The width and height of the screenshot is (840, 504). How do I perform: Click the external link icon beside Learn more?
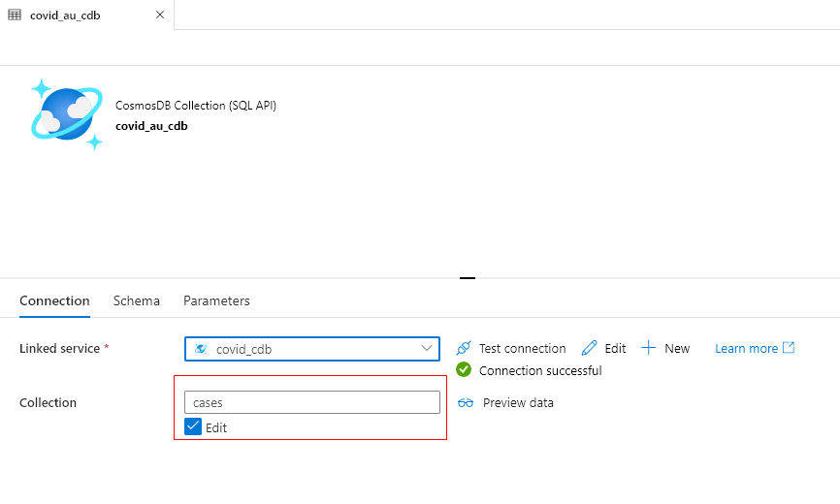point(789,348)
